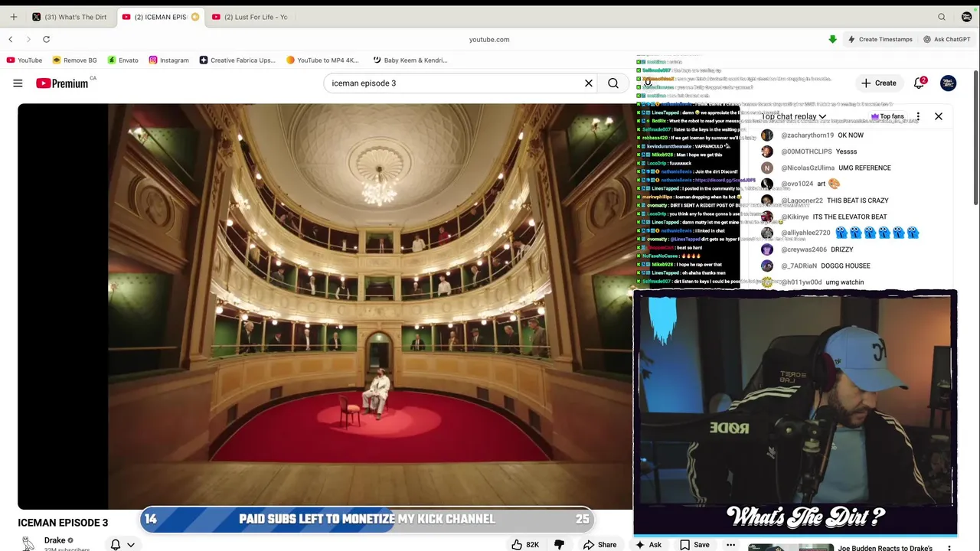Open the Envato bookmark
This screenshot has width=980, height=551.
pyautogui.click(x=123, y=60)
